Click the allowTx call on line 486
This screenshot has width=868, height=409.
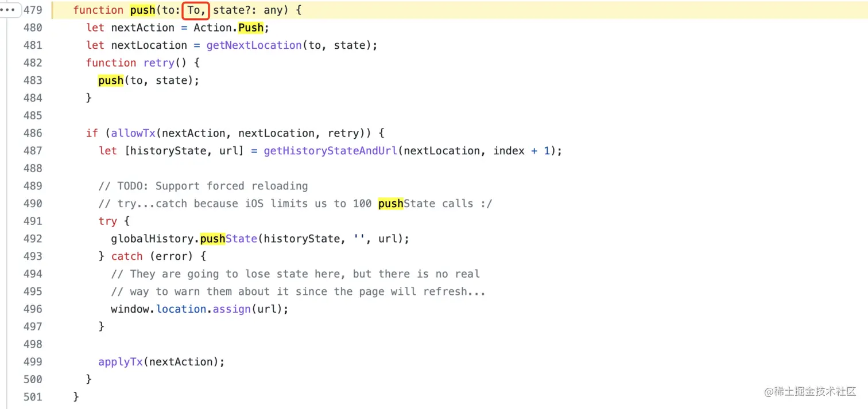133,133
